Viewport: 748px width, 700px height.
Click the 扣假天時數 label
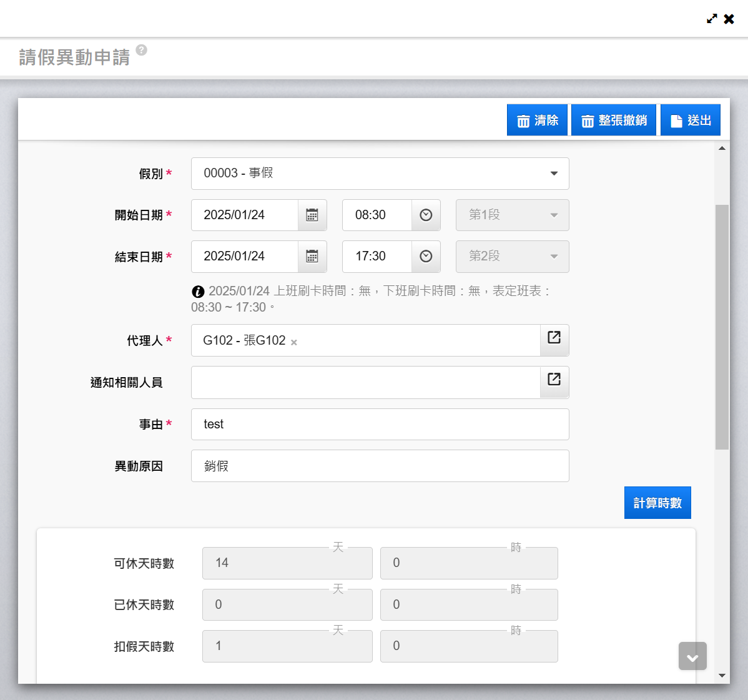coord(144,646)
